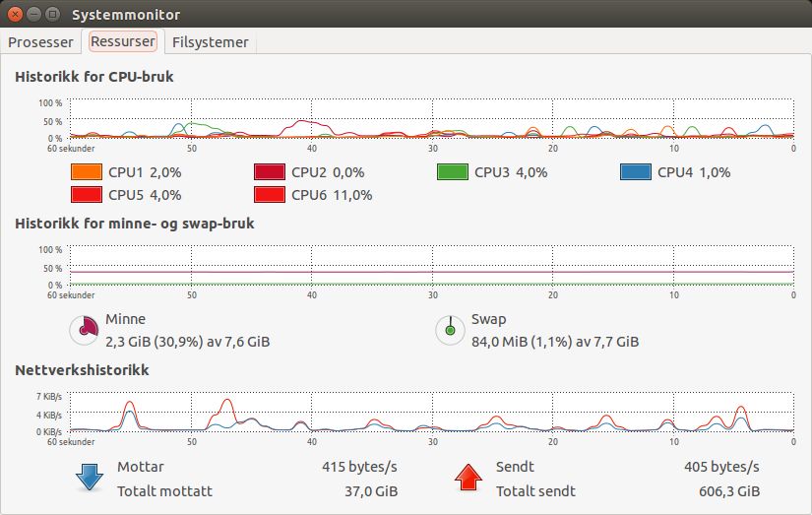Select the Ressurser tab

coord(123,41)
